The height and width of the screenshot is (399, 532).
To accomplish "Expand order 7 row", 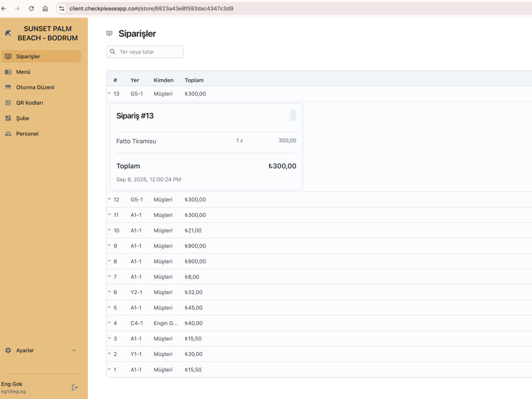I will click(109, 276).
